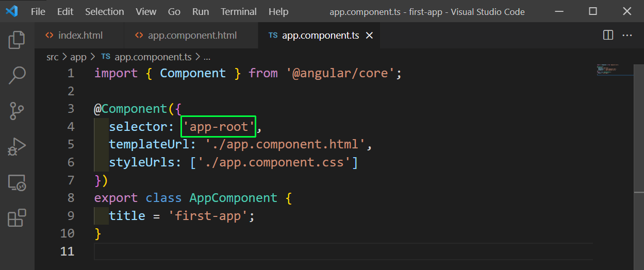The height and width of the screenshot is (270, 644).
Task: Open the Help menu
Action: pos(278,11)
